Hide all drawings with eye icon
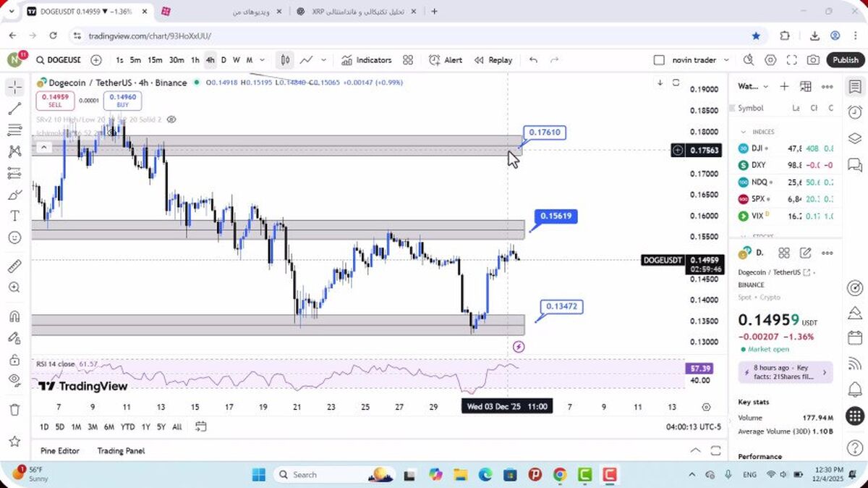Image resolution: width=868 pixels, height=488 pixels. [14, 380]
